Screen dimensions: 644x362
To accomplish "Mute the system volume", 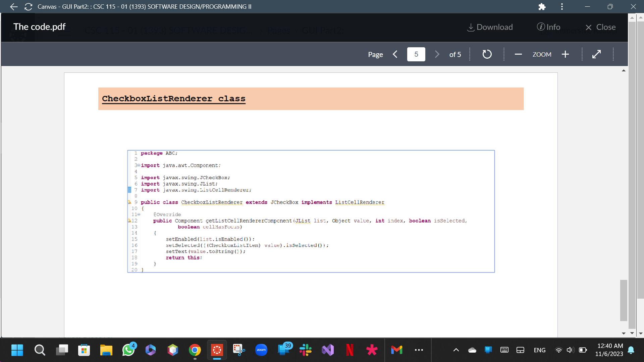I will (570, 350).
